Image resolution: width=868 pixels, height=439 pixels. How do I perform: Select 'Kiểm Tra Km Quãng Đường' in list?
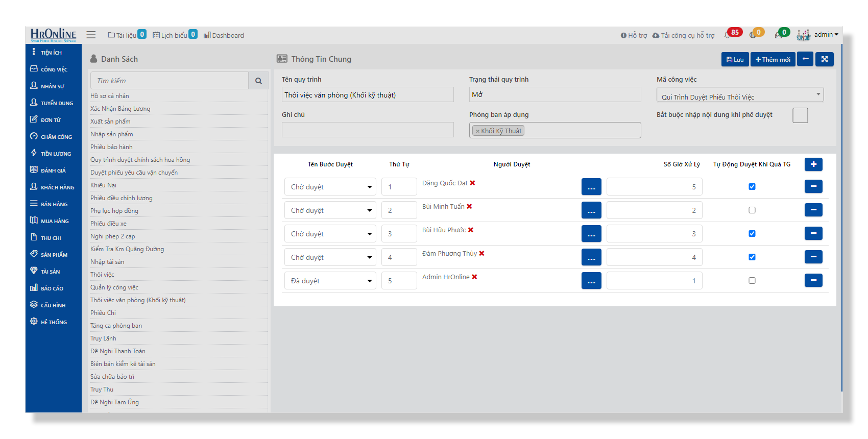[127, 249]
